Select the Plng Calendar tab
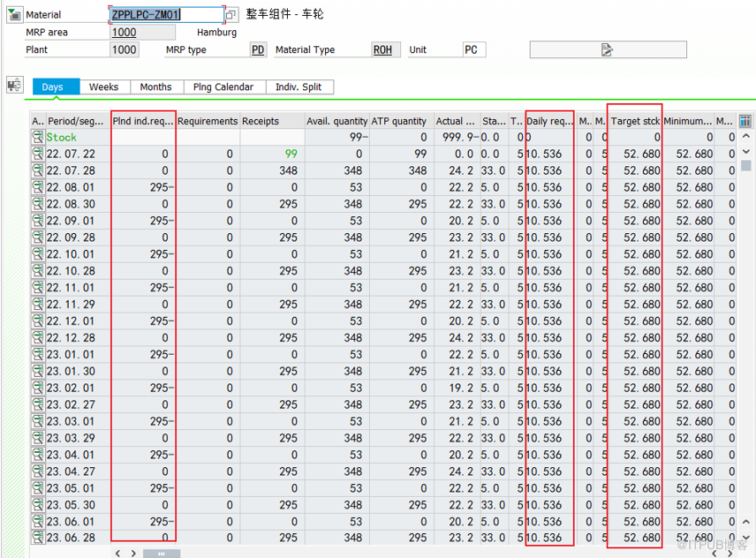 tap(223, 87)
